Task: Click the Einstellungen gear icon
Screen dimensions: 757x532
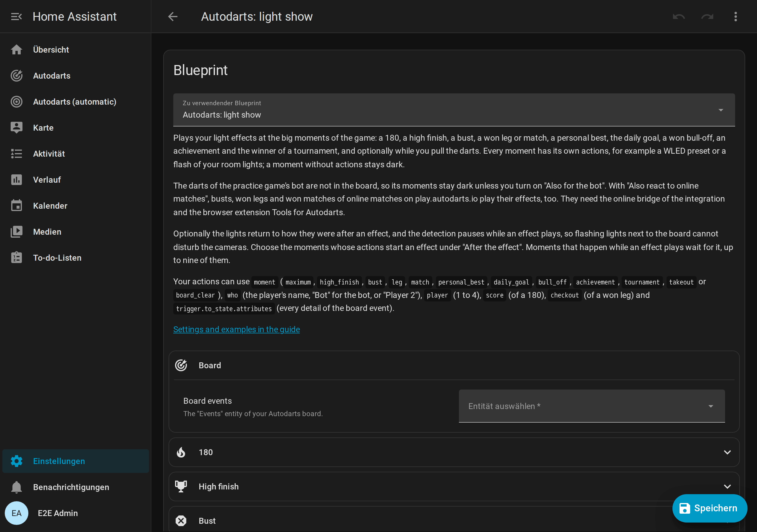Action: point(17,461)
